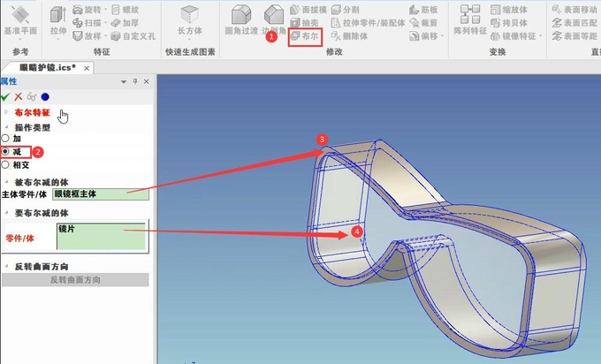Click the blue circle apply icon
The height and width of the screenshot is (364, 601).
[x=45, y=97]
